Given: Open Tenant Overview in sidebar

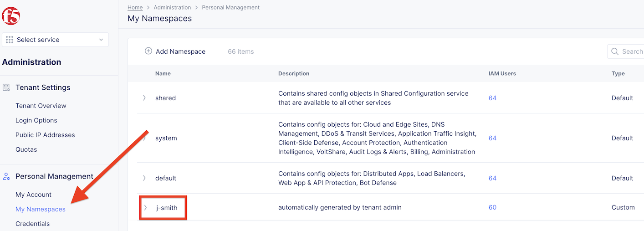Looking at the screenshot, I should coord(41,106).
